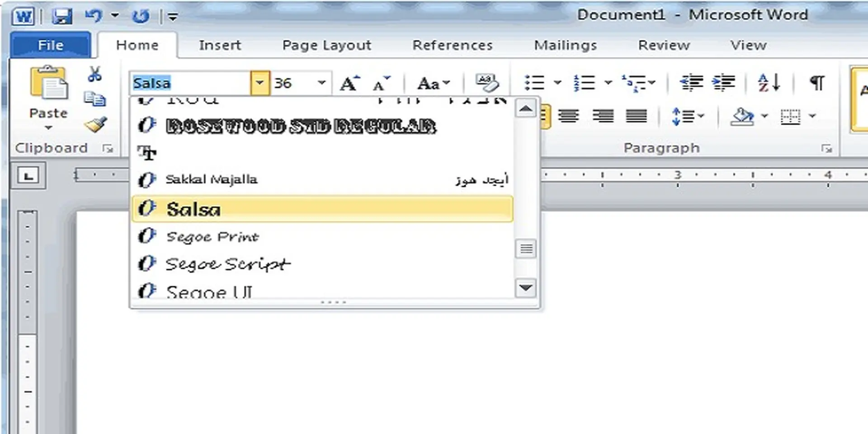
Task: Toggle the Show Paragraph Marks button
Action: click(816, 82)
